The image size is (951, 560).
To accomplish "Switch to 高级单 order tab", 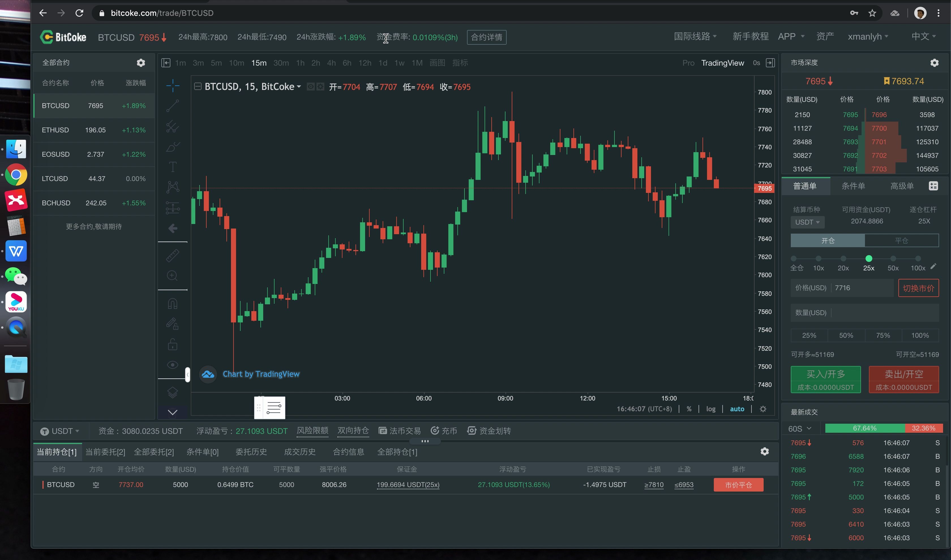I will [x=901, y=186].
